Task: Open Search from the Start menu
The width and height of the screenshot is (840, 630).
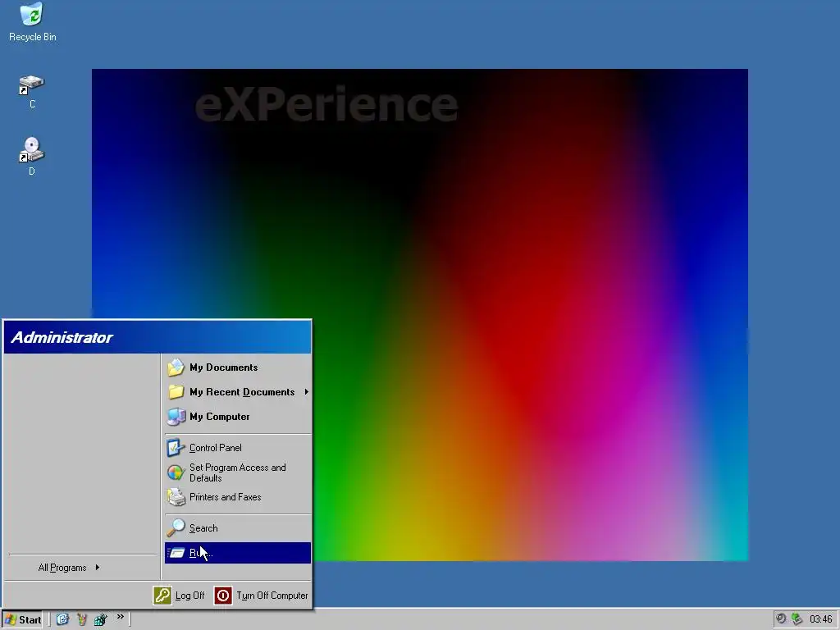Action: coord(238,528)
